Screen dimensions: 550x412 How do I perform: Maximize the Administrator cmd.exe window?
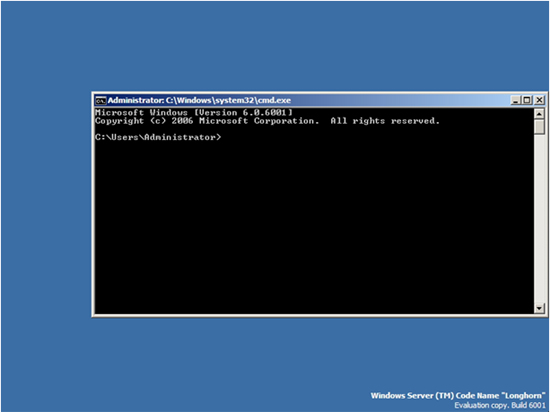point(526,100)
